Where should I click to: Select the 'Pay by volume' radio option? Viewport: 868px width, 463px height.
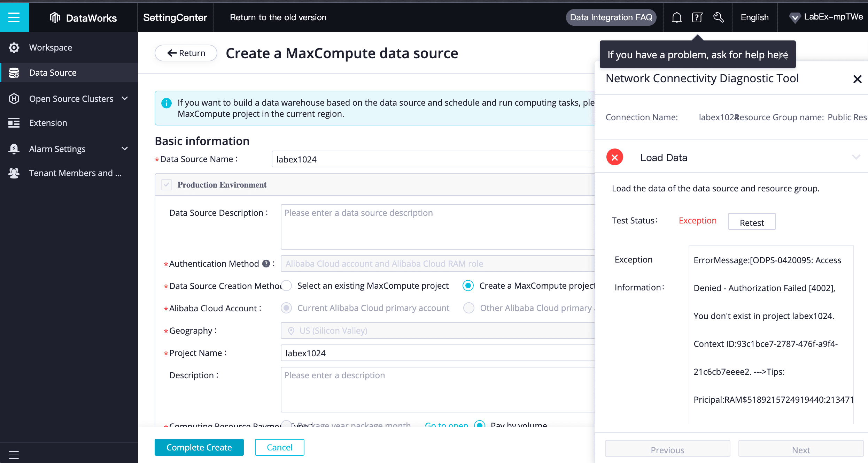[x=480, y=424]
